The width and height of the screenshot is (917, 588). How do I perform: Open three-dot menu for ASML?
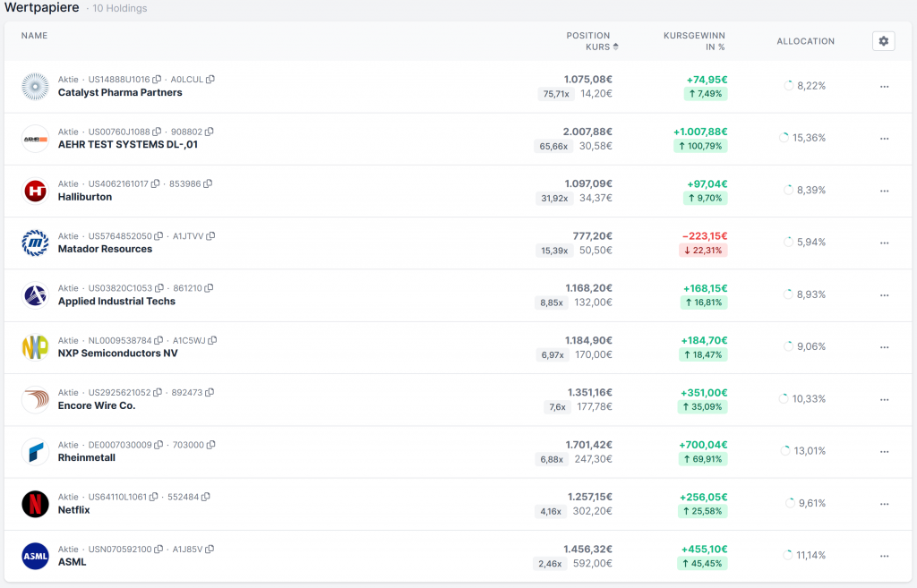tap(884, 556)
